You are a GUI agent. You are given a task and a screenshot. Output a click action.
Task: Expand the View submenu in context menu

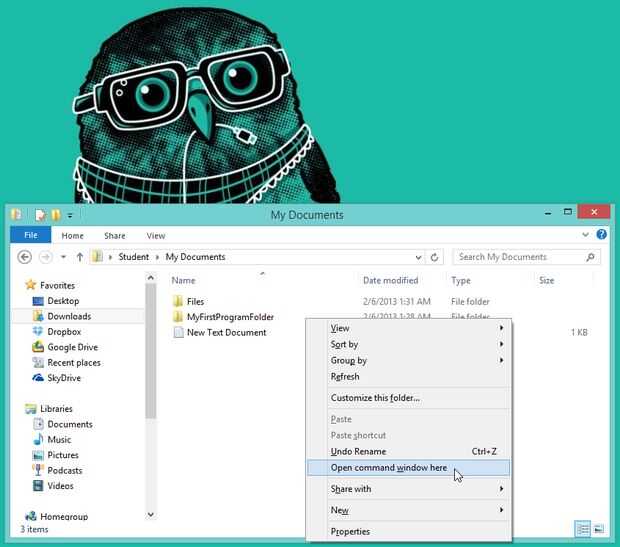501,328
